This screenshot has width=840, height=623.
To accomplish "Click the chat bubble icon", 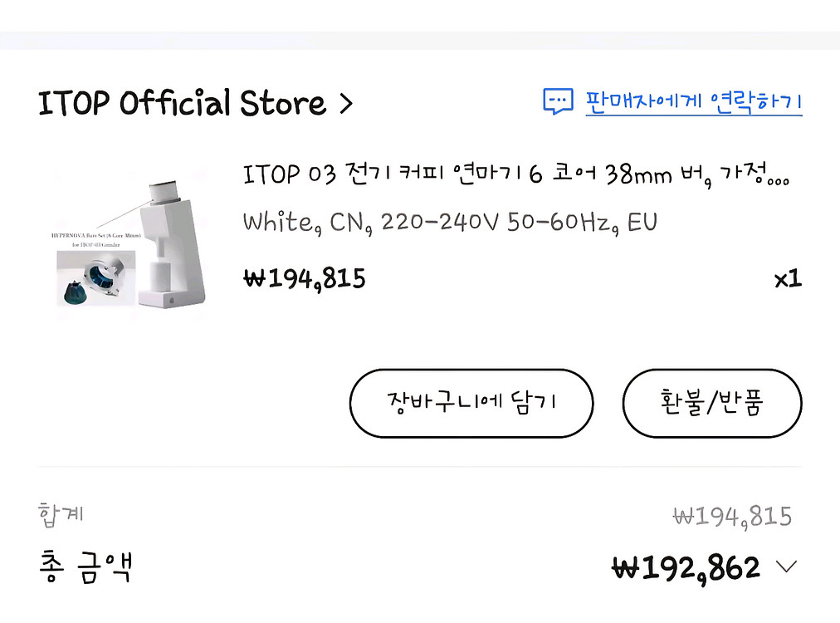I will 558,101.
